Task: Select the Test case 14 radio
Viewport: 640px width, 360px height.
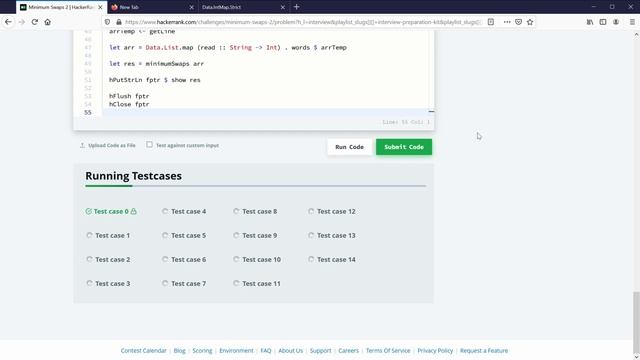Action: tap(311, 259)
